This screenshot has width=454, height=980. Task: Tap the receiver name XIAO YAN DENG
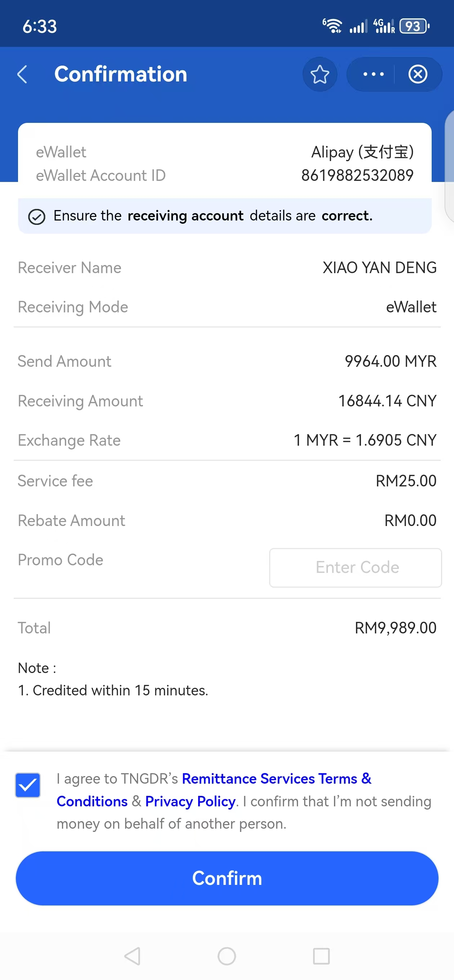(x=379, y=268)
